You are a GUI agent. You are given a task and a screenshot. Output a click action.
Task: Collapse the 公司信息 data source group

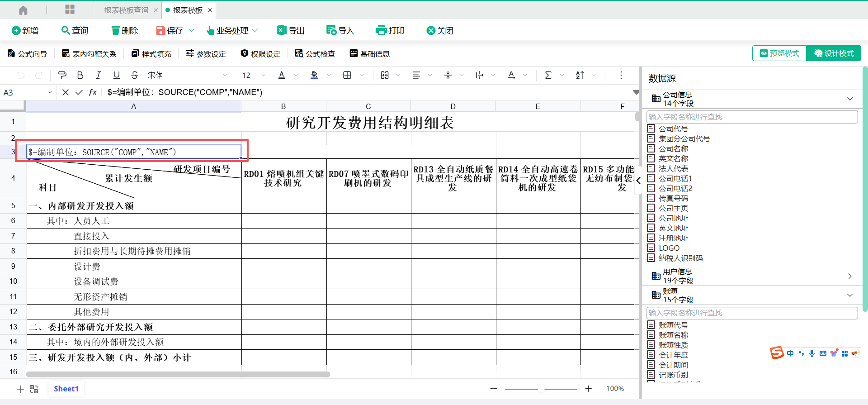pos(849,99)
